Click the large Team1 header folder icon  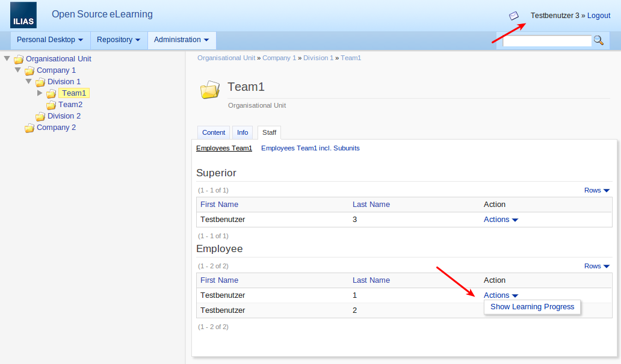pyautogui.click(x=210, y=90)
